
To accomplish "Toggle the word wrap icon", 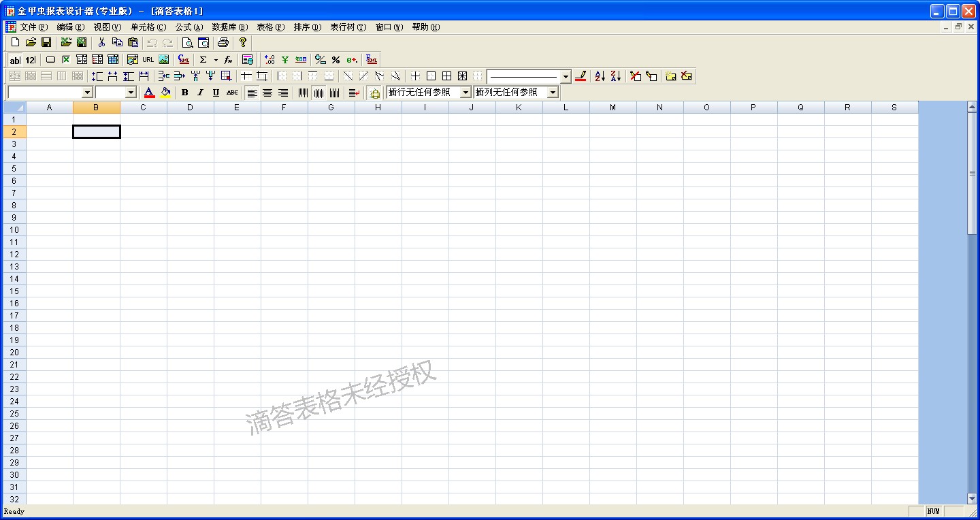I will (x=354, y=93).
